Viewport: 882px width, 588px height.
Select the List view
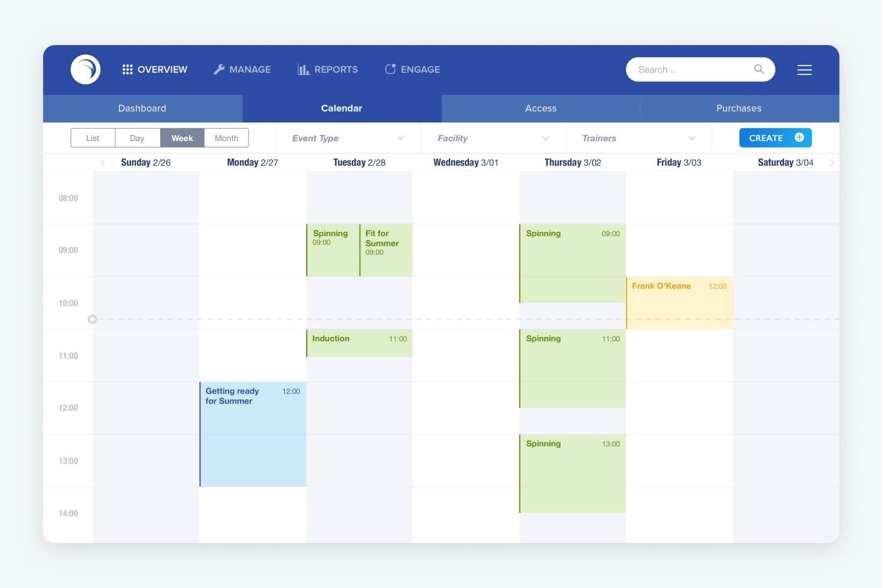(x=93, y=138)
